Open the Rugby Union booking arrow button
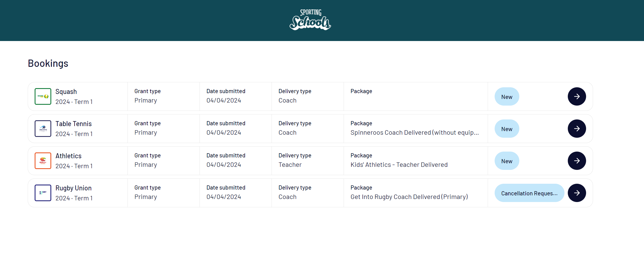 577,193
